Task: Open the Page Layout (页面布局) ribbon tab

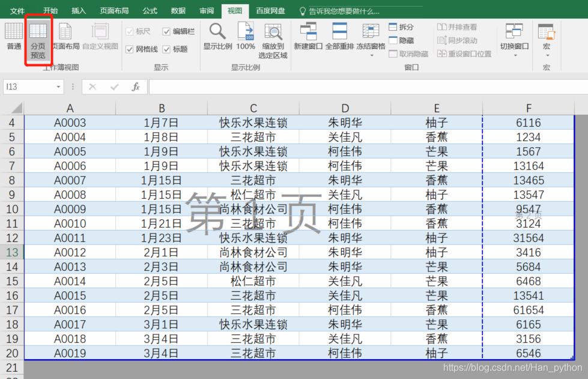Action: 114,11
